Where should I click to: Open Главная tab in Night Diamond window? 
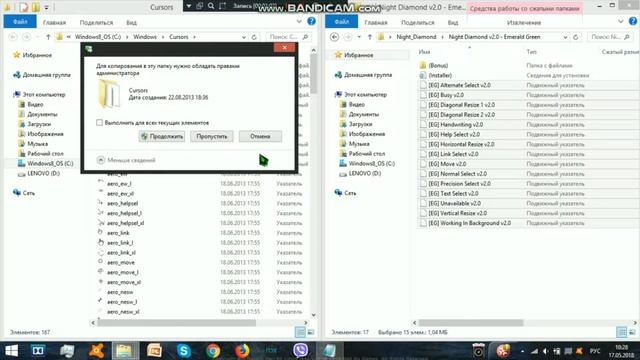(x=376, y=22)
